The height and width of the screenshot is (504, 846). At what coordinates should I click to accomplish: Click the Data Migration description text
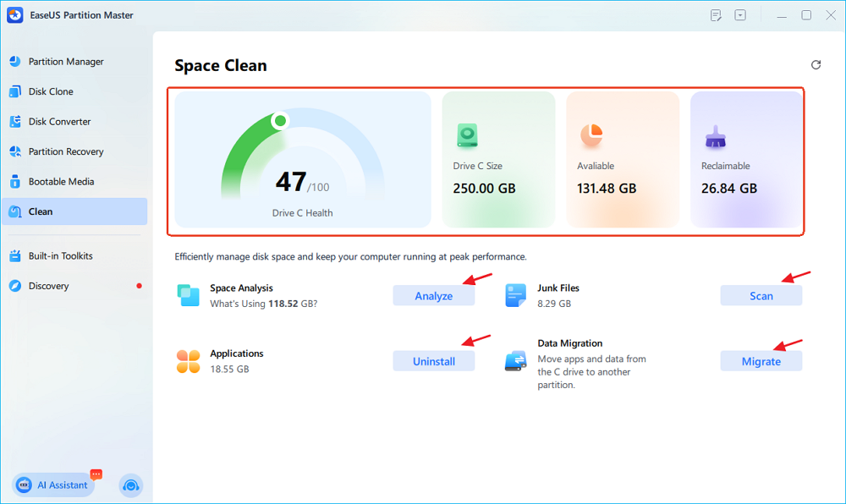591,372
